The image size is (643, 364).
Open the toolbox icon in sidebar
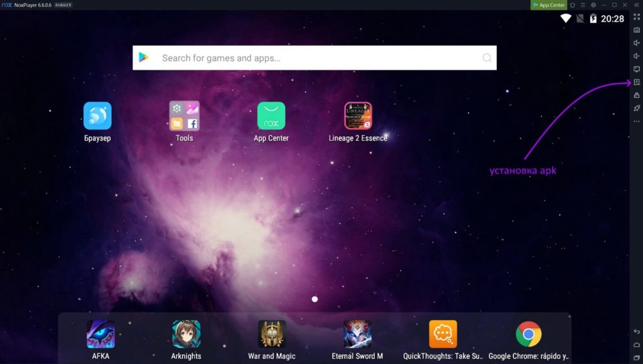tap(636, 95)
